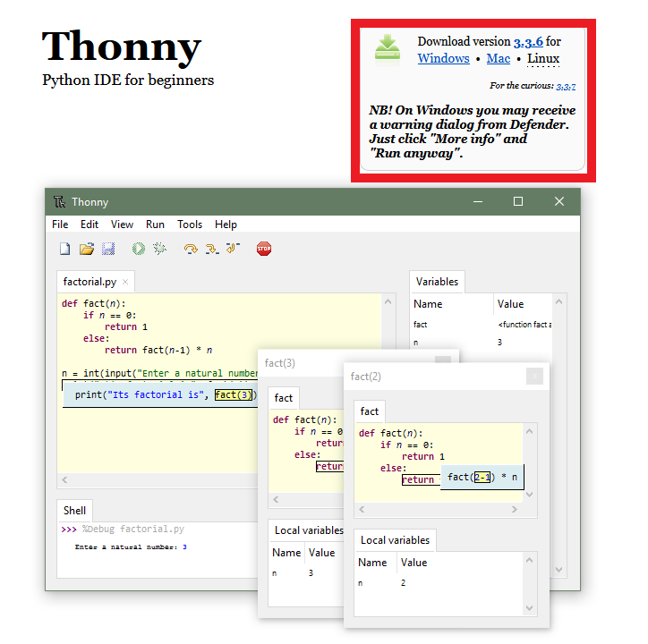Image resolution: width=648 pixels, height=644 pixels.
Task: Close the fact(2) frame window
Action: (x=534, y=377)
